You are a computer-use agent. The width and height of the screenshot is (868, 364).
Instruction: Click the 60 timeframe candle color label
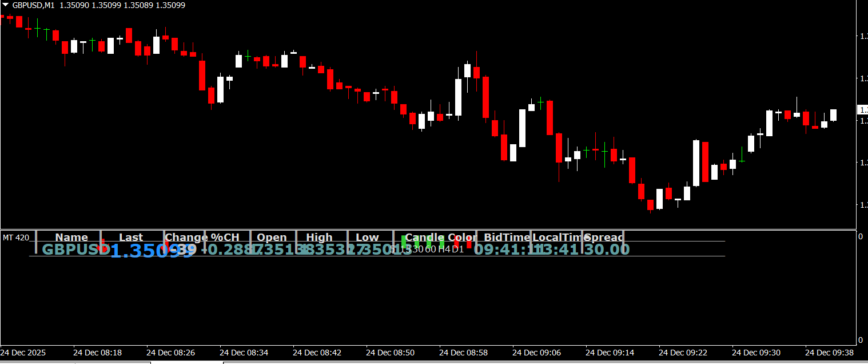pos(430,249)
